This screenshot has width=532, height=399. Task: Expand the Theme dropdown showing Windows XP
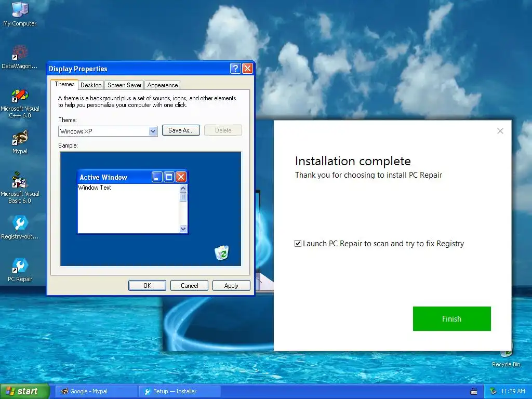point(153,131)
